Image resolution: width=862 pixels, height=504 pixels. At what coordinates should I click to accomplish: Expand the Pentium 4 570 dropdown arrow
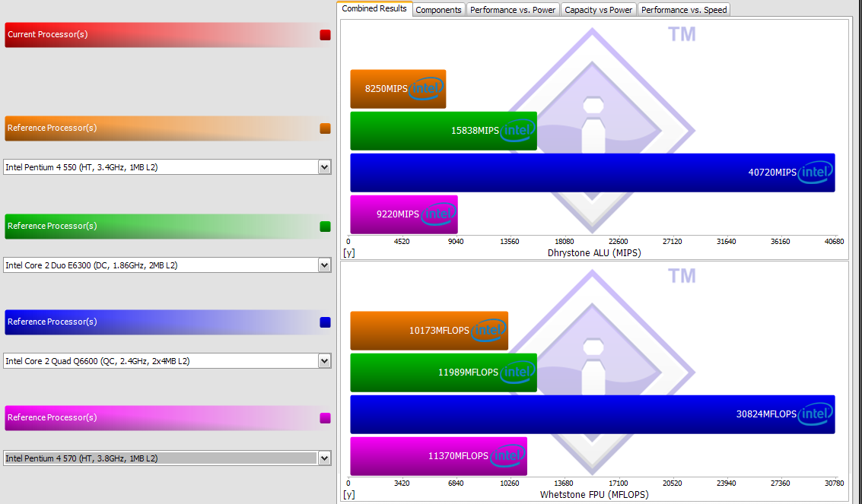[x=324, y=458]
